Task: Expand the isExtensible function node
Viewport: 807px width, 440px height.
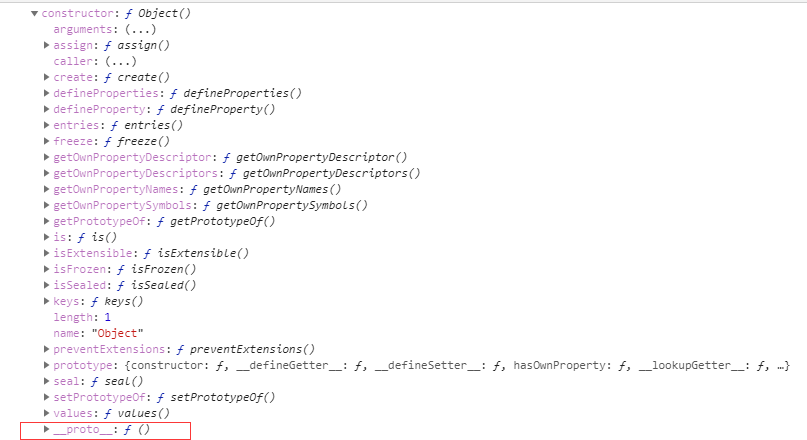Action: pos(46,253)
